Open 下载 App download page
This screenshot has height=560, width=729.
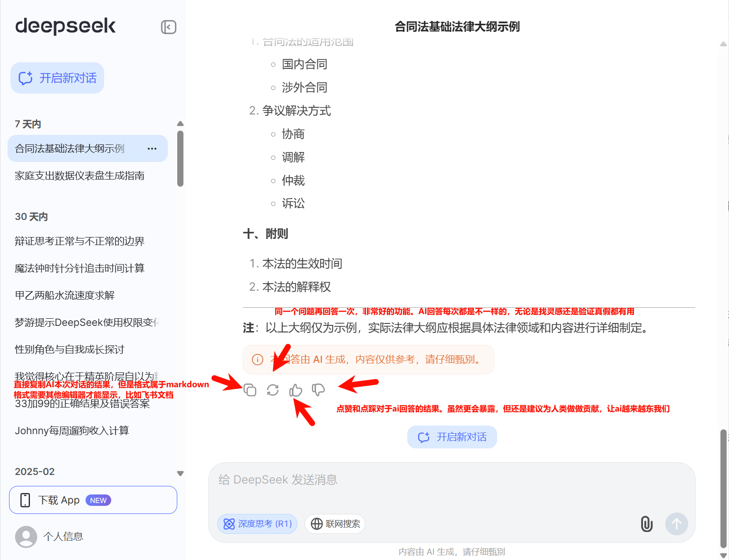click(93, 500)
